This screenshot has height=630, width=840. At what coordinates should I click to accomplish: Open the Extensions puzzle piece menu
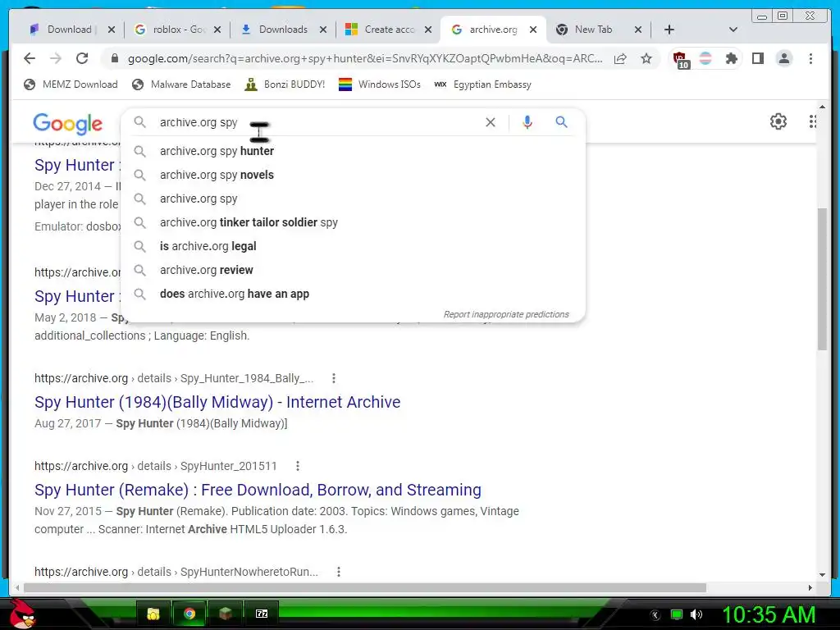(x=731, y=58)
